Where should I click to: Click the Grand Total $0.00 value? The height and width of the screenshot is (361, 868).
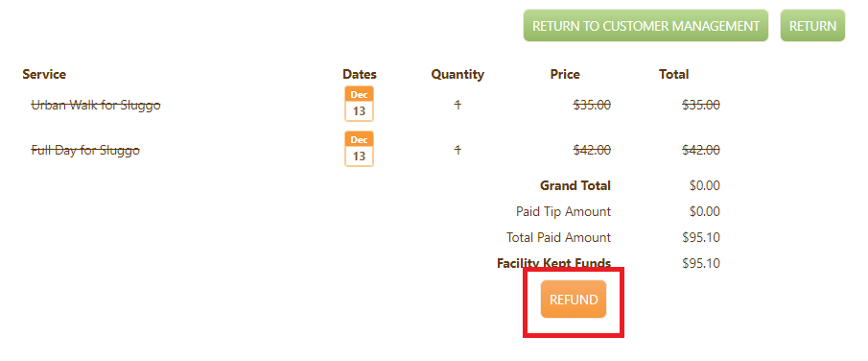click(705, 185)
